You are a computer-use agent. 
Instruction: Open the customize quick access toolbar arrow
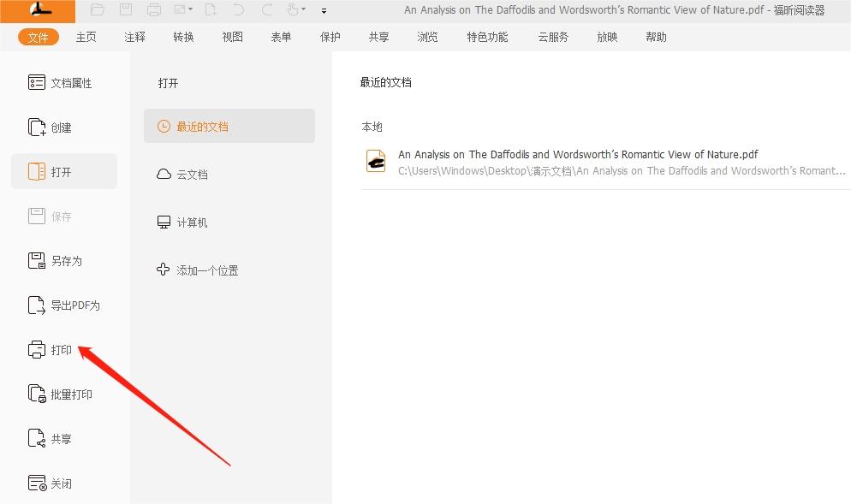pyautogui.click(x=324, y=11)
